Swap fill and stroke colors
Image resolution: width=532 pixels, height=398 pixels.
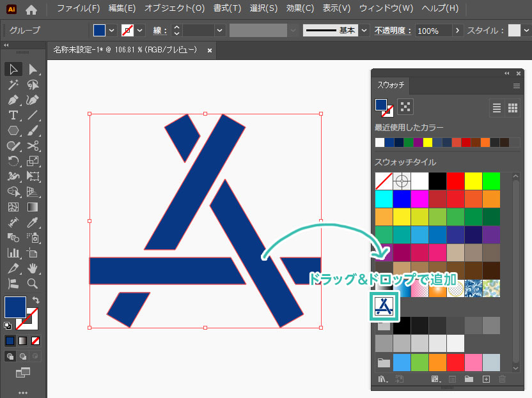[x=36, y=300]
